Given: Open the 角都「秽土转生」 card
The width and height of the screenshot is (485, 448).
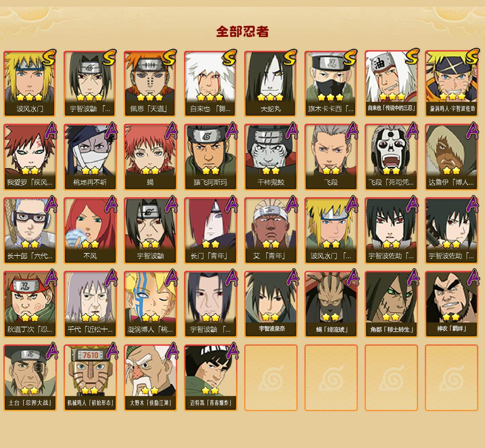Looking at the screenshot, I should (x=391, y=304).
